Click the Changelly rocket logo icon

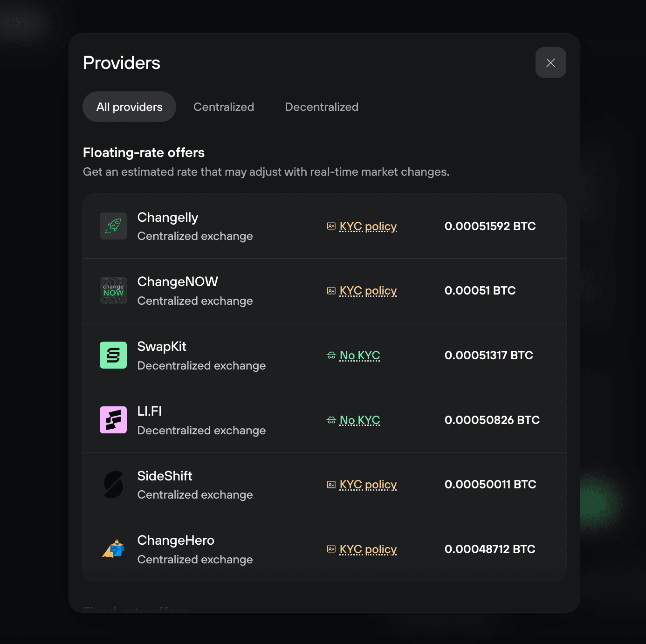tap(113, 226)
